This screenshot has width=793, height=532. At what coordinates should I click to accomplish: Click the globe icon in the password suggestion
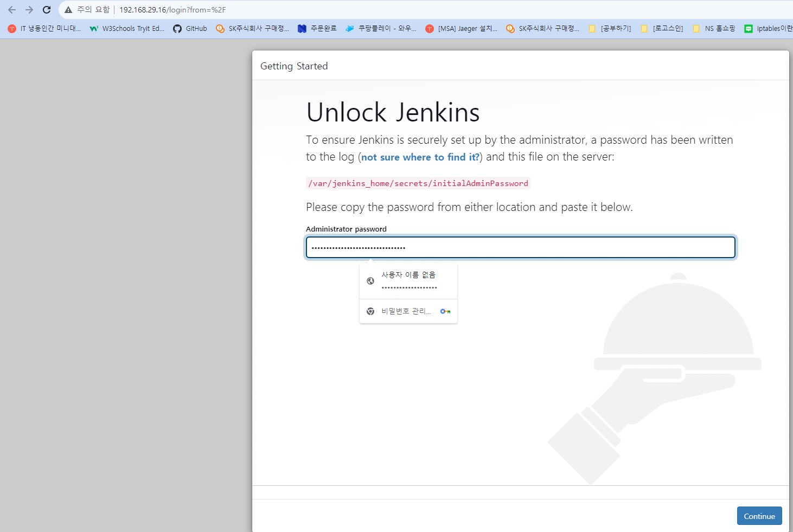tap(370, 281)
